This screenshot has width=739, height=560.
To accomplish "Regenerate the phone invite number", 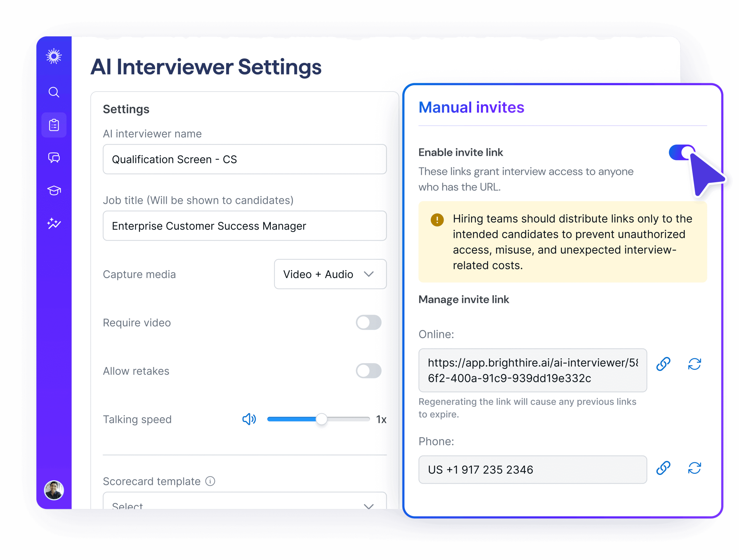I will 694,468.
